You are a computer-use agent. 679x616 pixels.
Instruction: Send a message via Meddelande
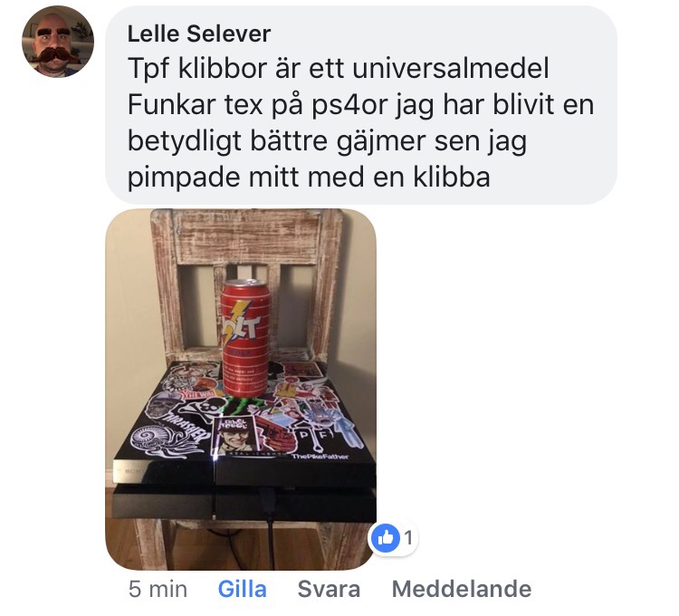(x=462, y=589)
